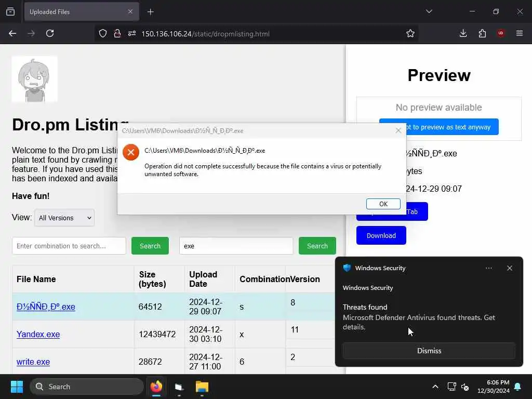Click OK in the virus error dialog

[x=383, y=204]
